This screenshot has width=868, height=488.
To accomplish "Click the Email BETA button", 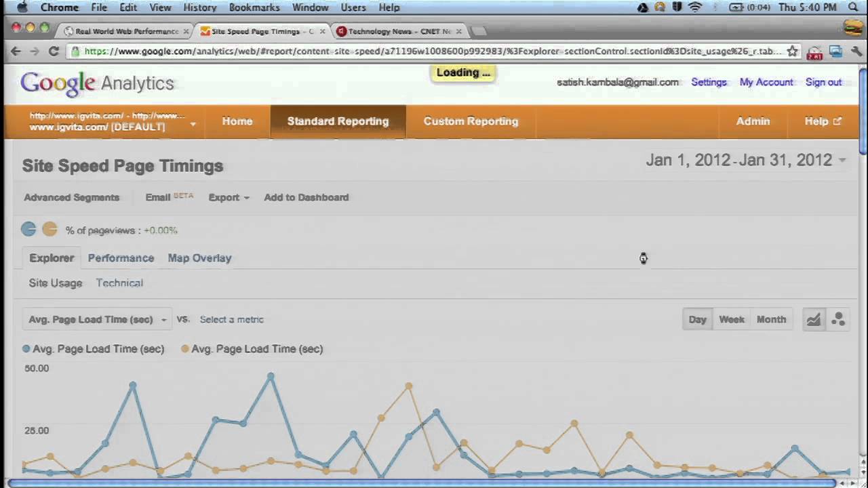I will point(169,197).
